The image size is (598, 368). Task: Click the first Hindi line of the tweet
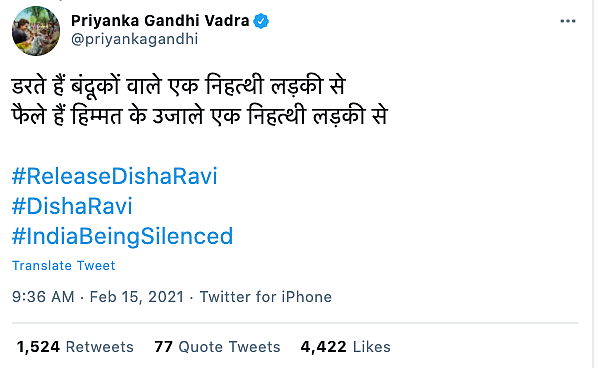[x=178, y=86]
